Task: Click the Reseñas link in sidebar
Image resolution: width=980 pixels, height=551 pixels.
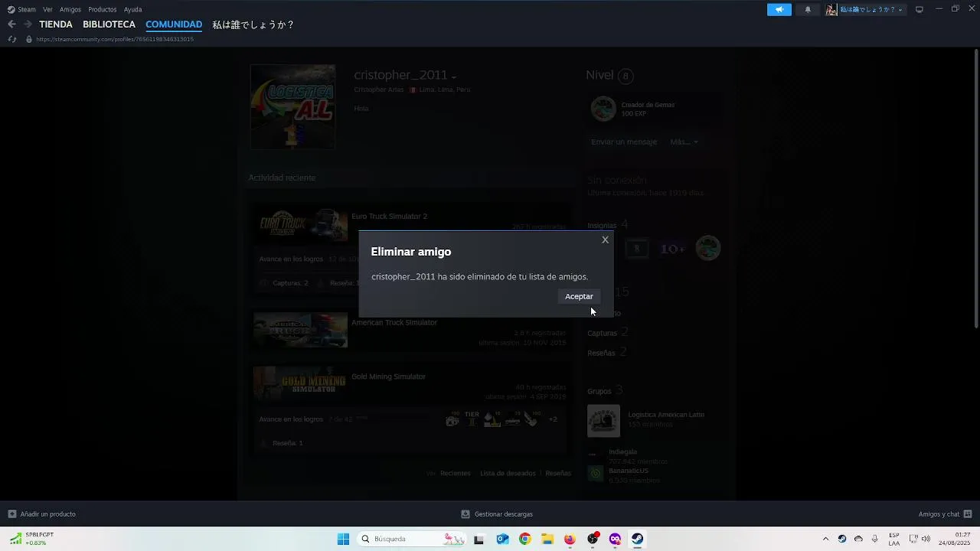Action: (x=601, y=353)
